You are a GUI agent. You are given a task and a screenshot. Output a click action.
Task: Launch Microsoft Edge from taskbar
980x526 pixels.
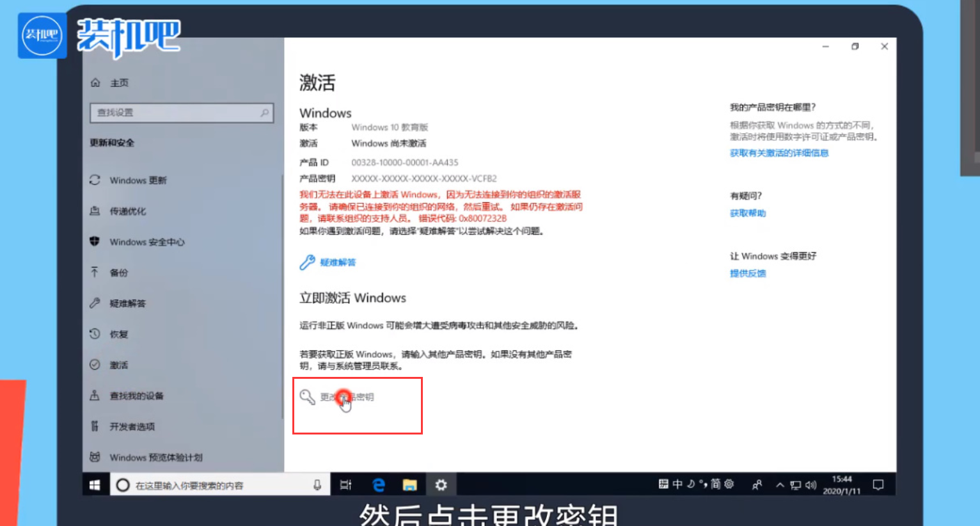pos(379,485)
